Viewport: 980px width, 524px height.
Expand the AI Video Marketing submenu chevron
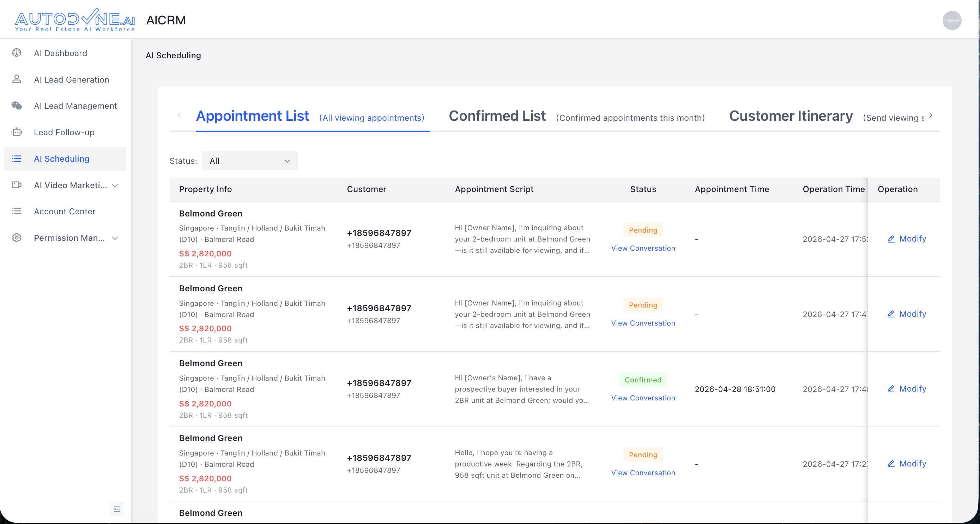pyautogui.click(x=115, y=185)
